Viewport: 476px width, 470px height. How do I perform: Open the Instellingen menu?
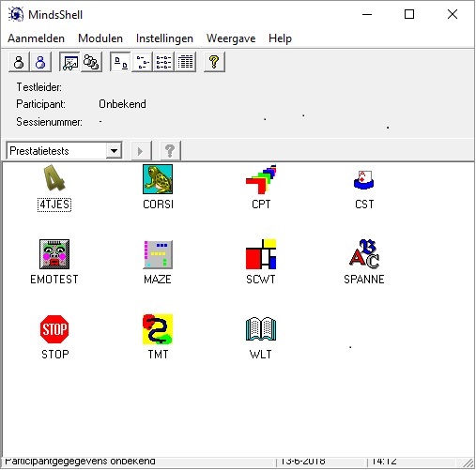coord(164,38)
